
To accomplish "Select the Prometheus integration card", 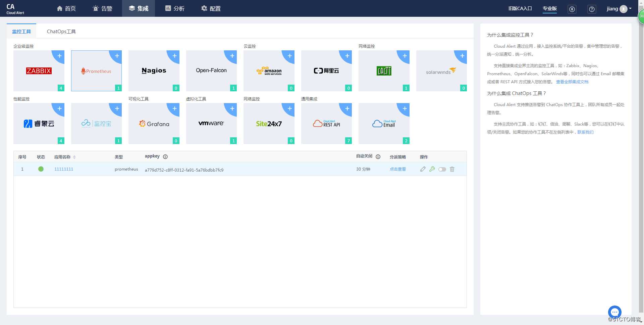I will coord(96,71).
